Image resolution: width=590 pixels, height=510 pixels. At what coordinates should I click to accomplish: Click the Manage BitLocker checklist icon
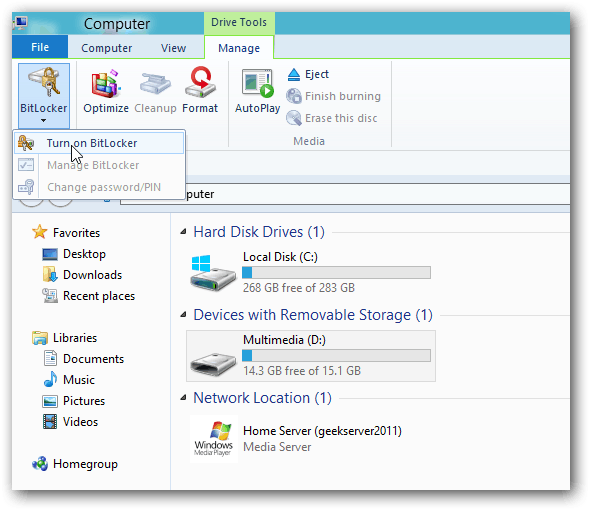coord(26,165)
